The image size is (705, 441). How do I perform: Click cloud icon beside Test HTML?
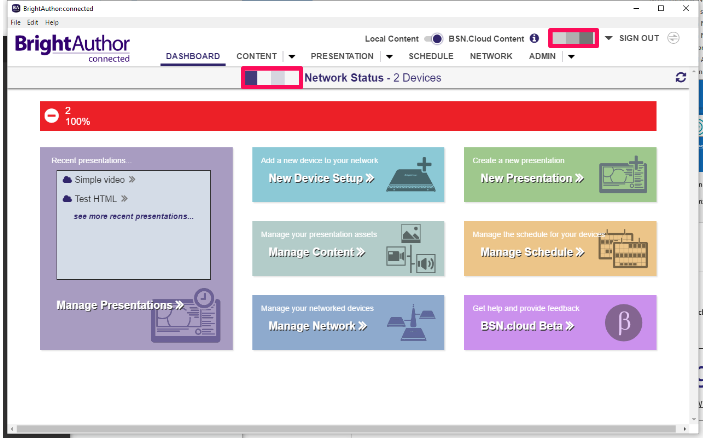[x=67, y=199]
